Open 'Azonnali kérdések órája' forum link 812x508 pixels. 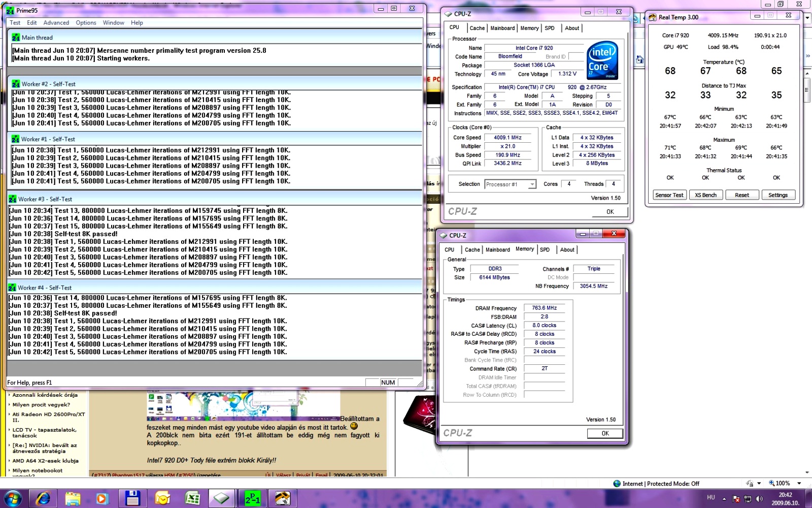coord(45,395)
